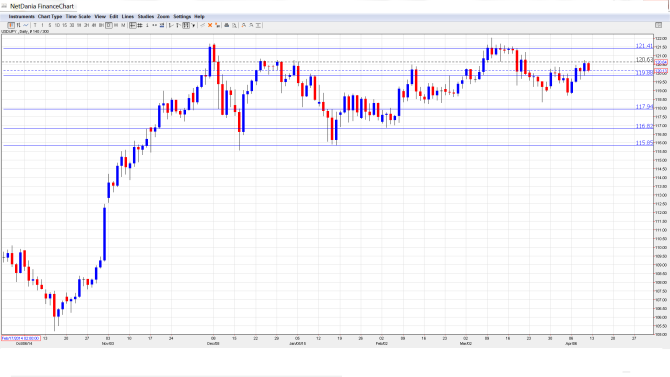The image size is (670, 377).
Task: Select the 116.82 support line label
Action: (x=644, y=126)
